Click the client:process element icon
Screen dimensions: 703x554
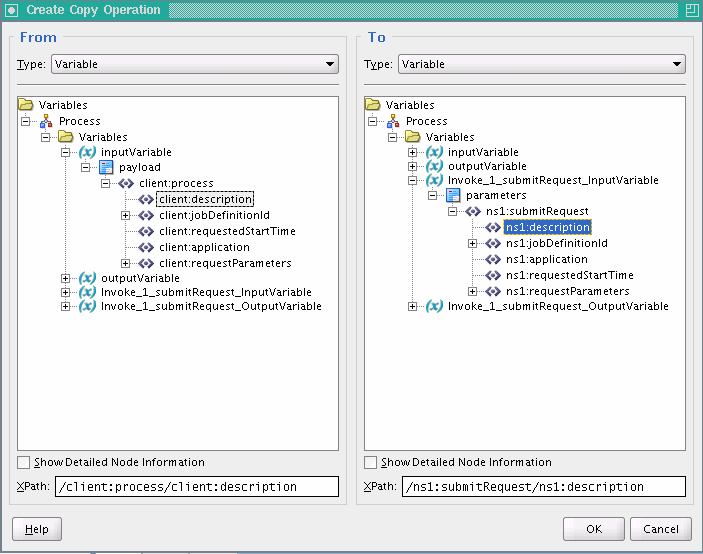[x=126, y=183]
